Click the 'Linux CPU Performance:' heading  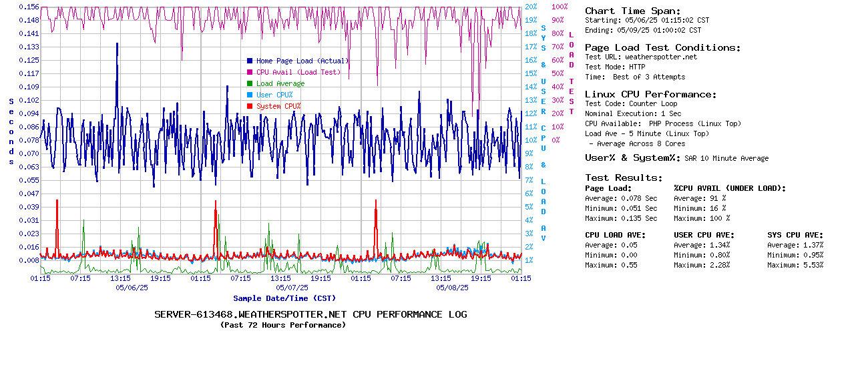click(x=650, y=94)
